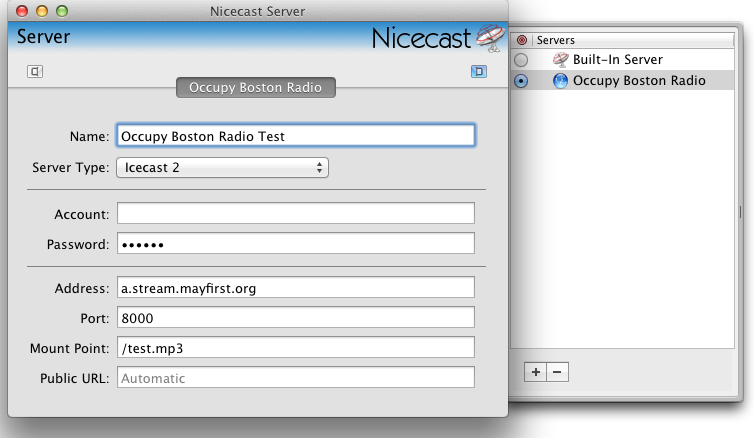
Task: Click the Public URL Automatic field
Action: pos(296,377)
